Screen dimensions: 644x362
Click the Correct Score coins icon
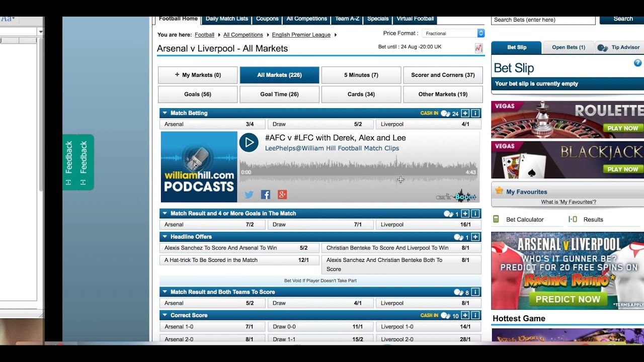coord(445,315)
